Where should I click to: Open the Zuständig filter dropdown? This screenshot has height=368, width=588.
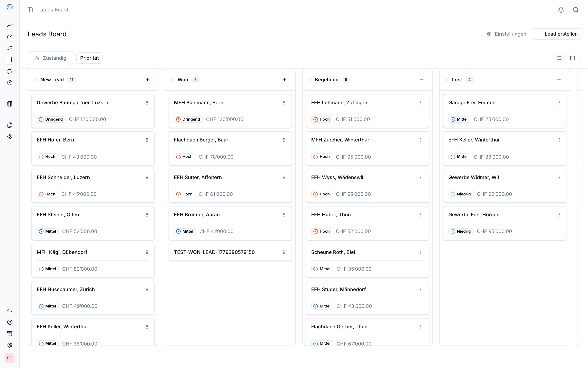pyautogui.click(x=50, y=58)
